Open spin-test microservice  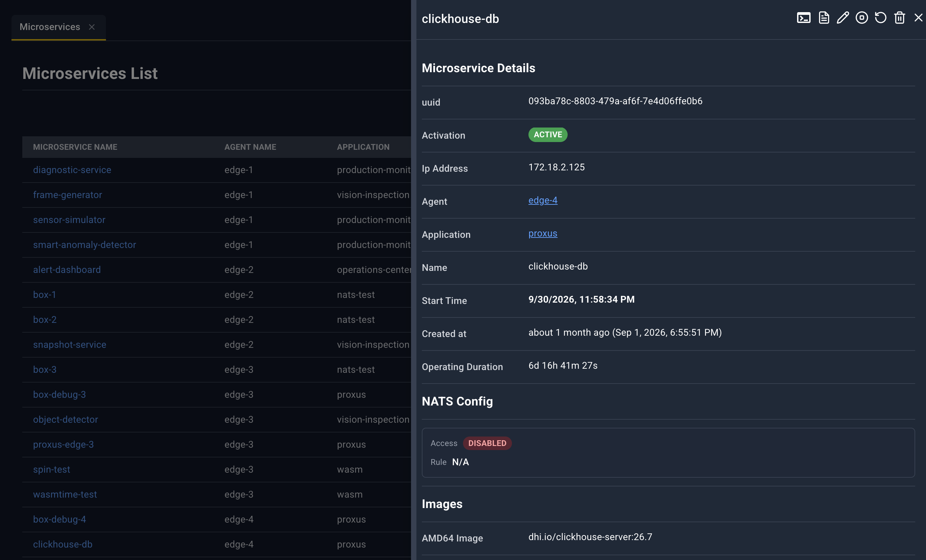pyautogui.click(x=52, y=470)
